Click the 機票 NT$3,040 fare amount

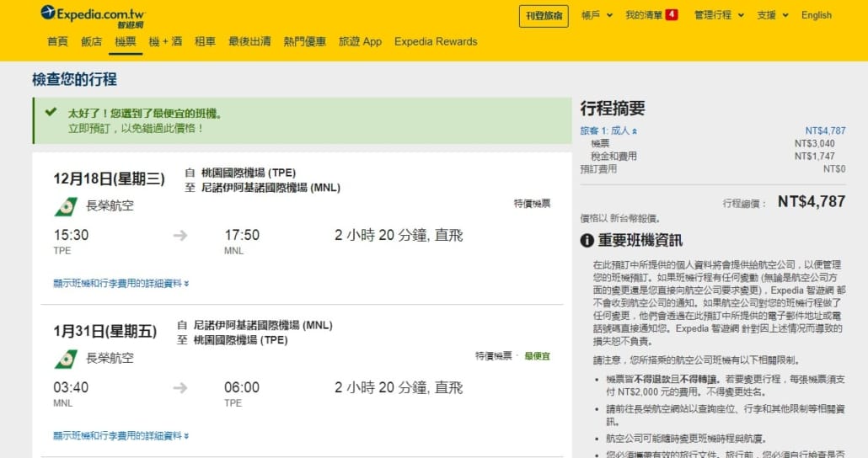point(814,143)
